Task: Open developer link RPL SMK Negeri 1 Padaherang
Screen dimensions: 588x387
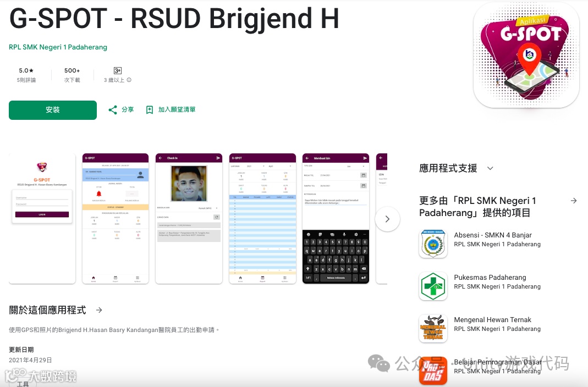Action: click(x=58, y=47)
